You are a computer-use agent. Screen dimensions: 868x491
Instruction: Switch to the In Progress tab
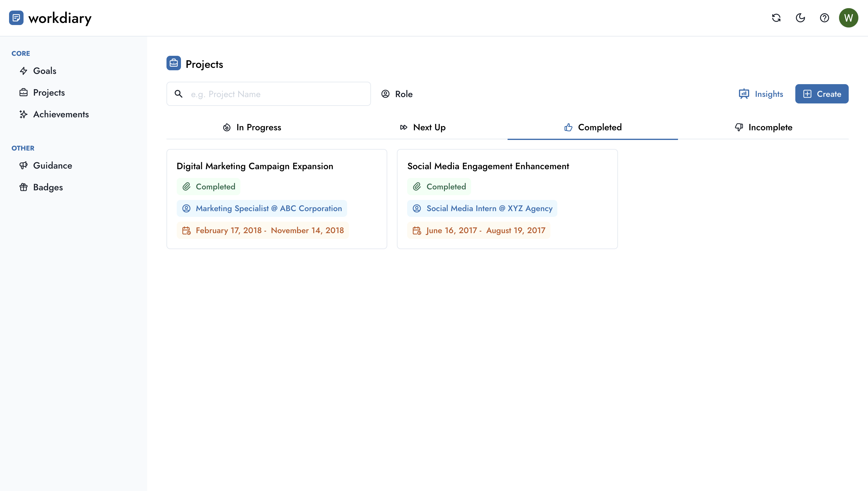252,128
